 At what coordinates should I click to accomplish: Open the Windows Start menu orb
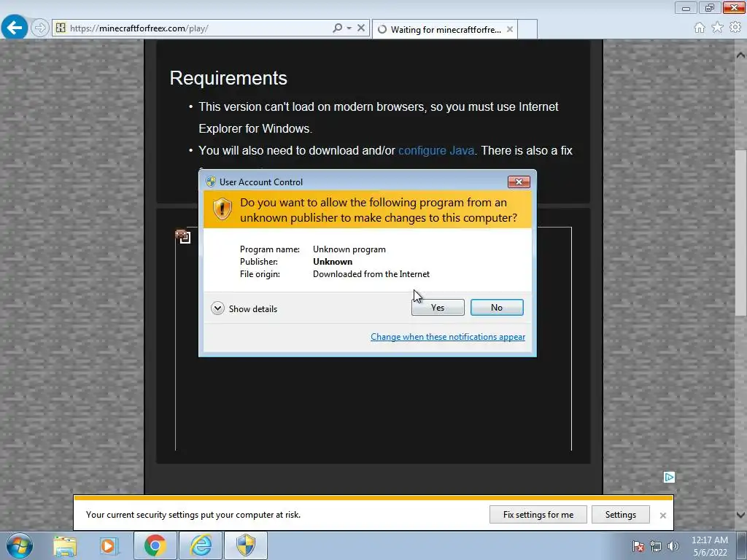pyautogui.click(x=20, y=545)
